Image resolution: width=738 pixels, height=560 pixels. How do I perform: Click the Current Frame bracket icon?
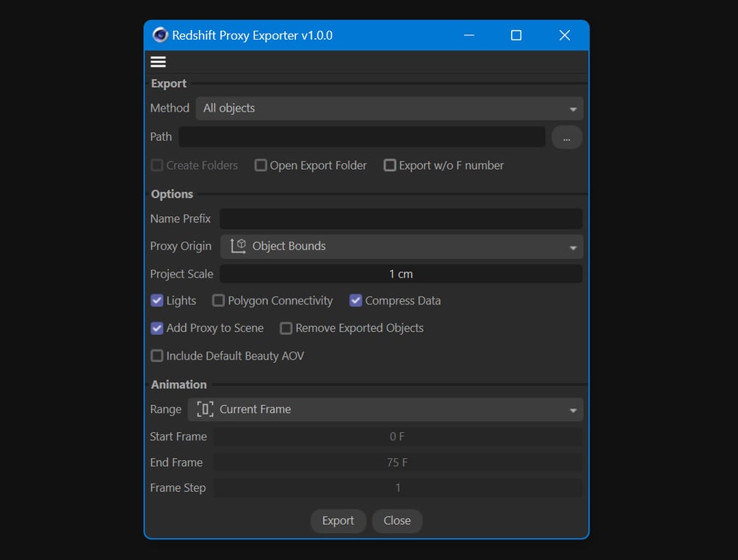point(205,409)
